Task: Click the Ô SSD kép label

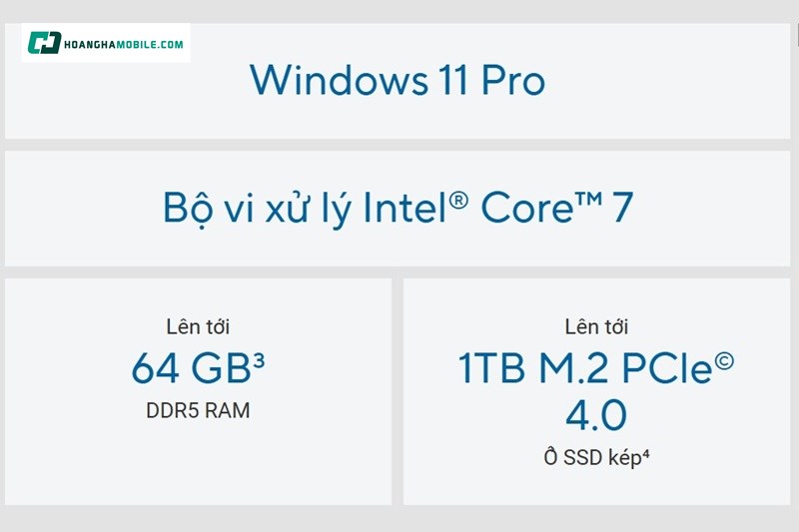Action: point(591,458)
